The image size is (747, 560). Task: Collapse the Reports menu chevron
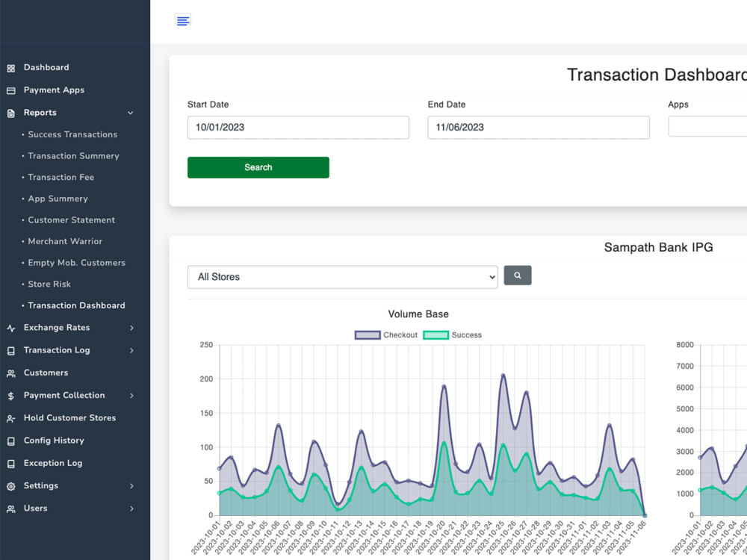pyautogui.click(x=131, y=113)
